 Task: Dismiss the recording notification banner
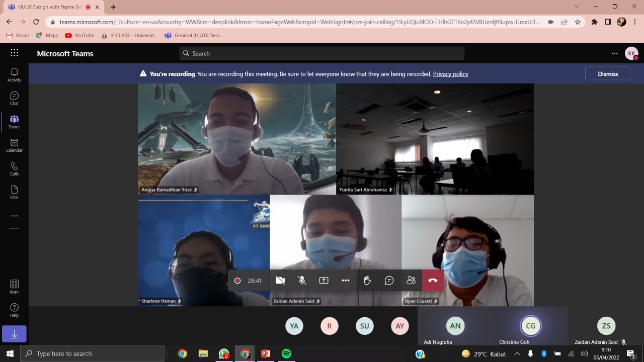(x=607, y=74)
